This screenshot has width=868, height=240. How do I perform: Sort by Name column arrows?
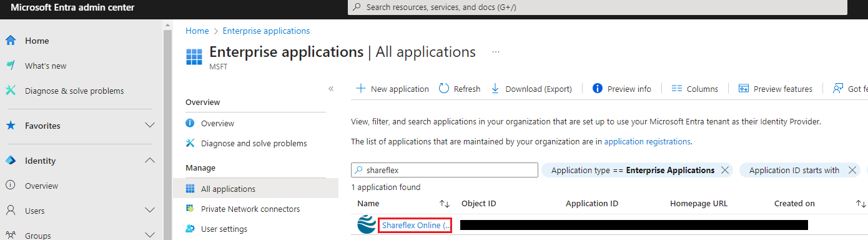[x=445, y=204]
